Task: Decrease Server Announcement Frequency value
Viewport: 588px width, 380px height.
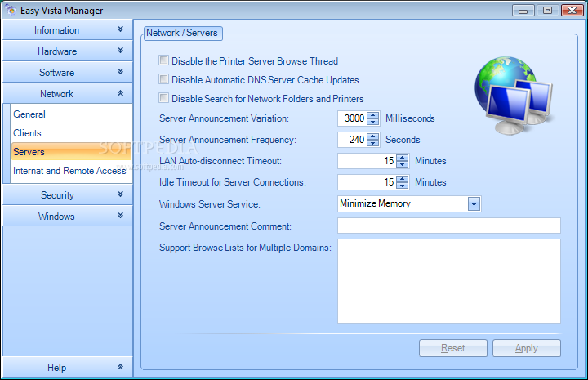Action: click(x=372, y=143)
